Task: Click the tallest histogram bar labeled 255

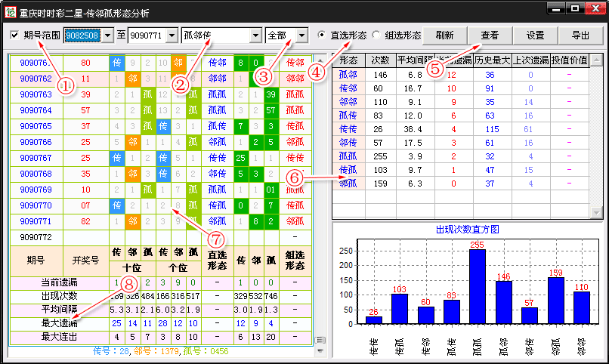Action: (x=477, y=288)
